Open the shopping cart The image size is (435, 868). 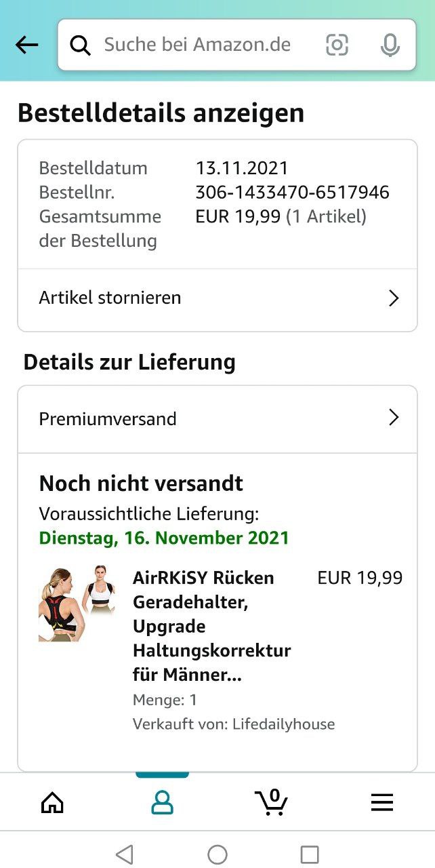272,802
